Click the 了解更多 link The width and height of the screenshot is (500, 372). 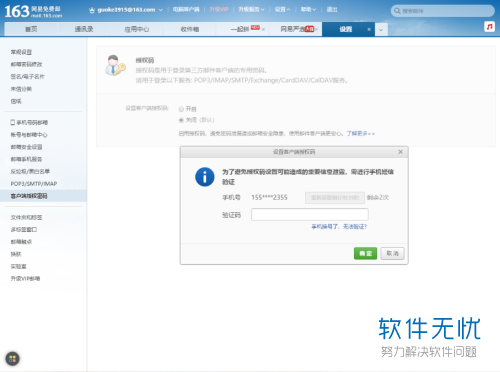tap(360, 134)
